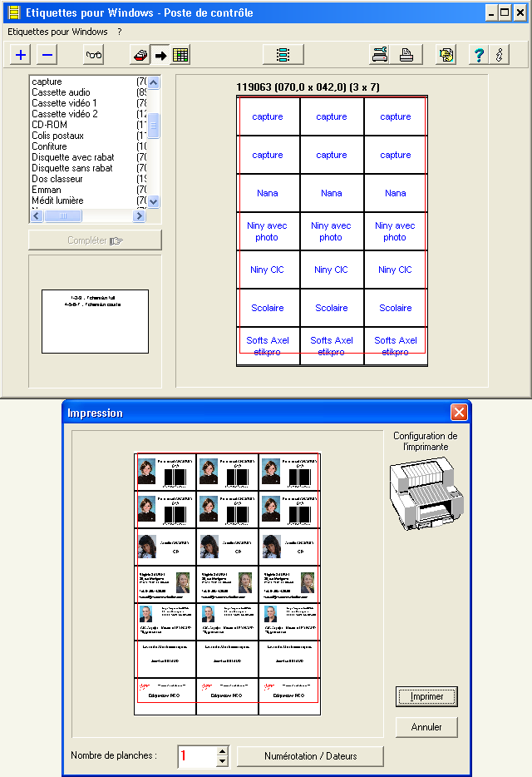The width and height of the screenshot is (532, 777).
Task: Click the red card-file toolbar icon
Action: 140,55
